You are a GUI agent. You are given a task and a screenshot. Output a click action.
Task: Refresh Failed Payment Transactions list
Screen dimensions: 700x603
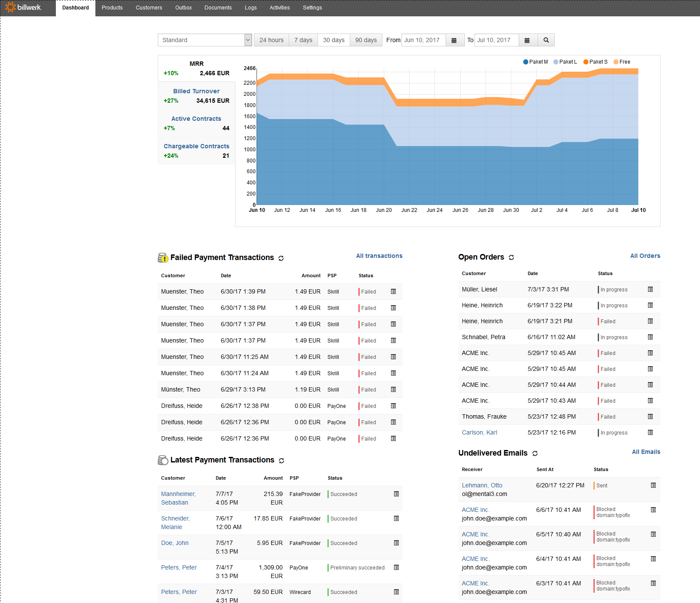pos(281,258)
